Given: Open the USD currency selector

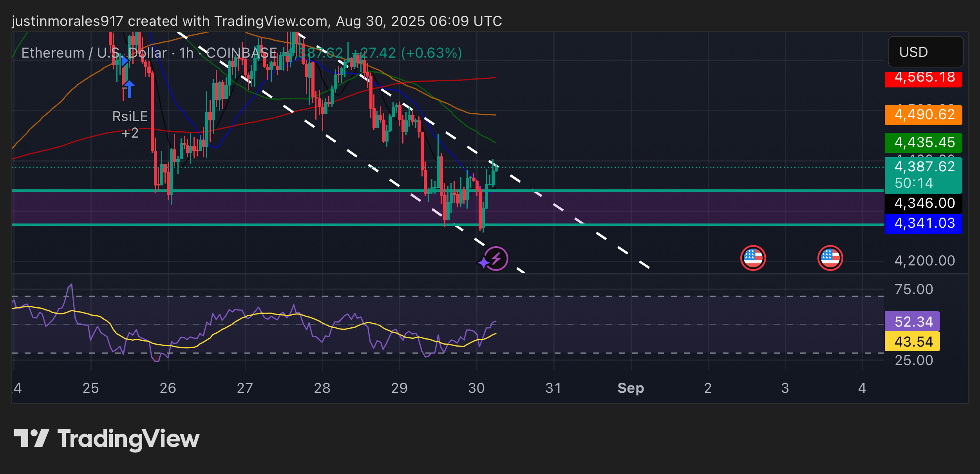Looking at the screenshot, I should 926,52.
